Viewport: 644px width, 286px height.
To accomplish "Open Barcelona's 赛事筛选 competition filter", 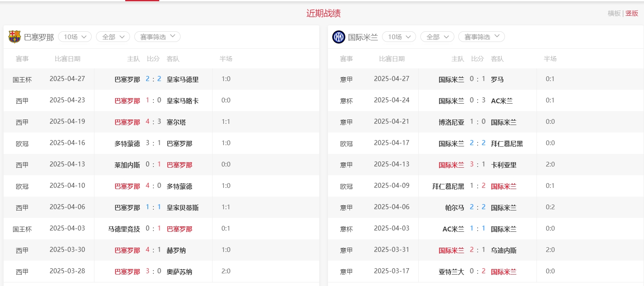I will (x=157, y=37).
